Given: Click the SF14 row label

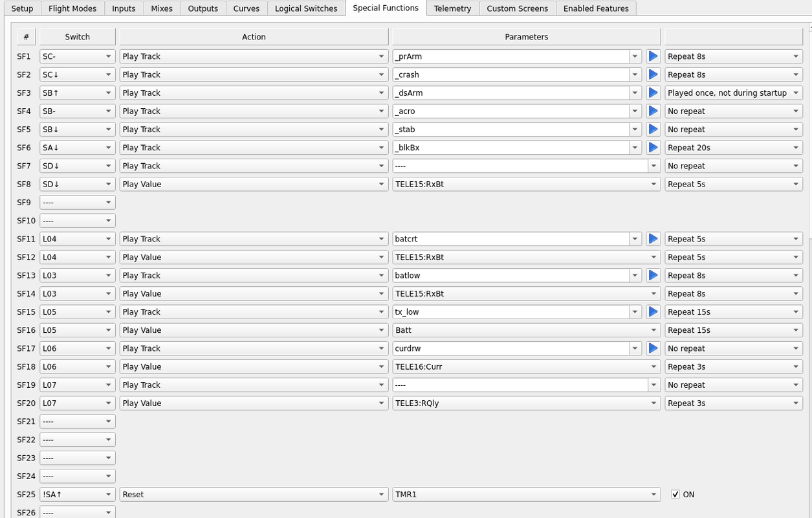Looking at the screenshot, I should (x=27, y=293).
